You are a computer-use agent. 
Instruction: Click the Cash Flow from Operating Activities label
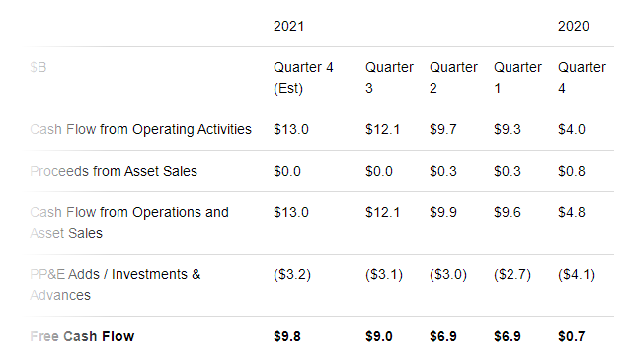(x=140, y=129)
